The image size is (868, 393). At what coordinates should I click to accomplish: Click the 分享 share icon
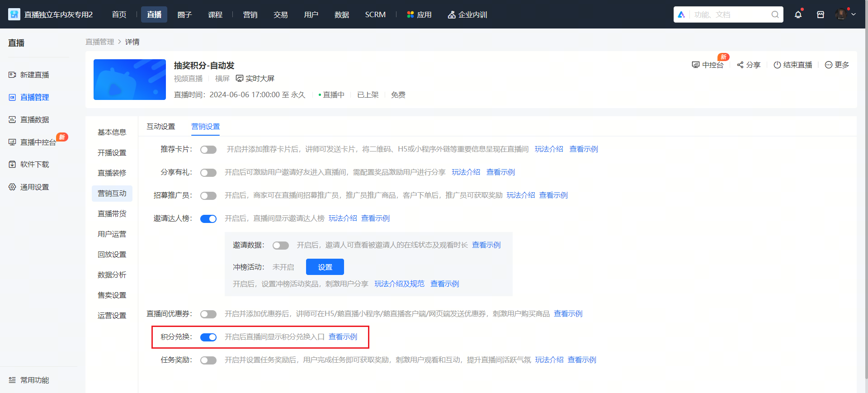pos(740,65)
